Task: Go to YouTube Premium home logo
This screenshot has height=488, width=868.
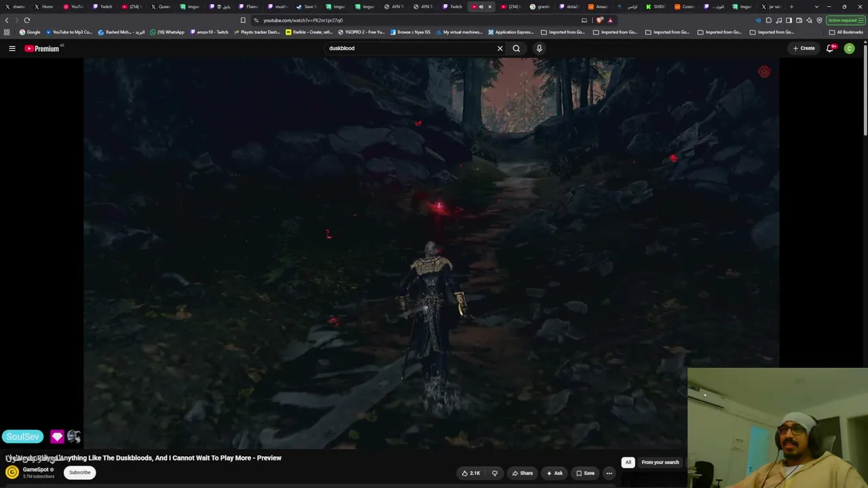Action: pyautogui.click(x=43, y=48)
